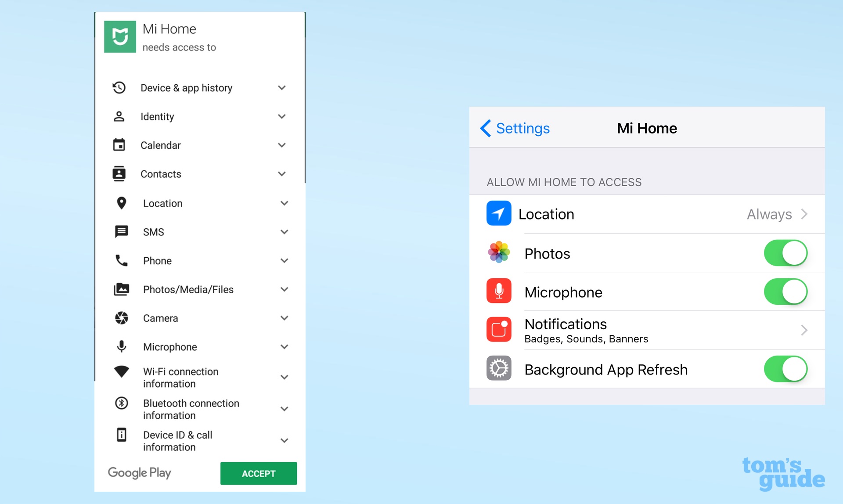Click the Photos/Media/Files picture icon
The image size is (843, 504).
(x=122, y=289)
